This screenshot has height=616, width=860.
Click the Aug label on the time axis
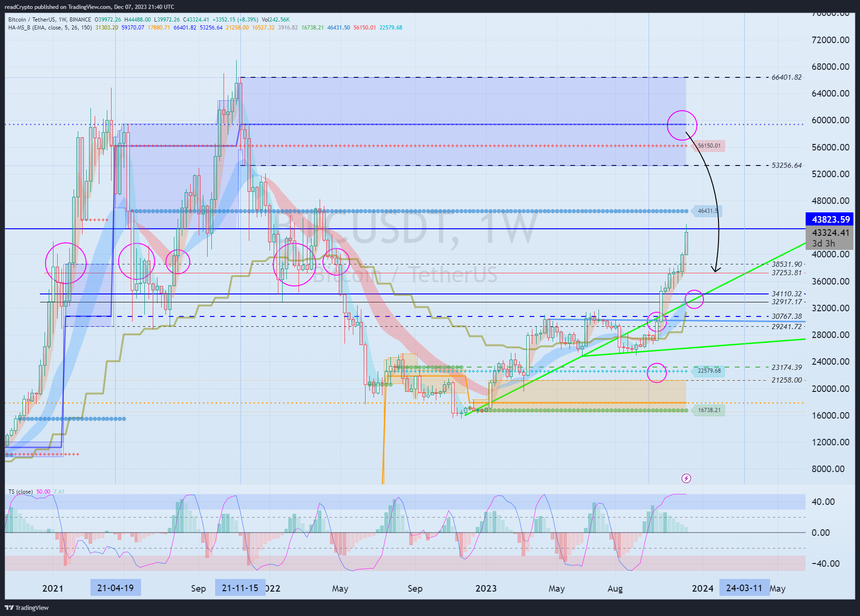[x=615, y=589]
